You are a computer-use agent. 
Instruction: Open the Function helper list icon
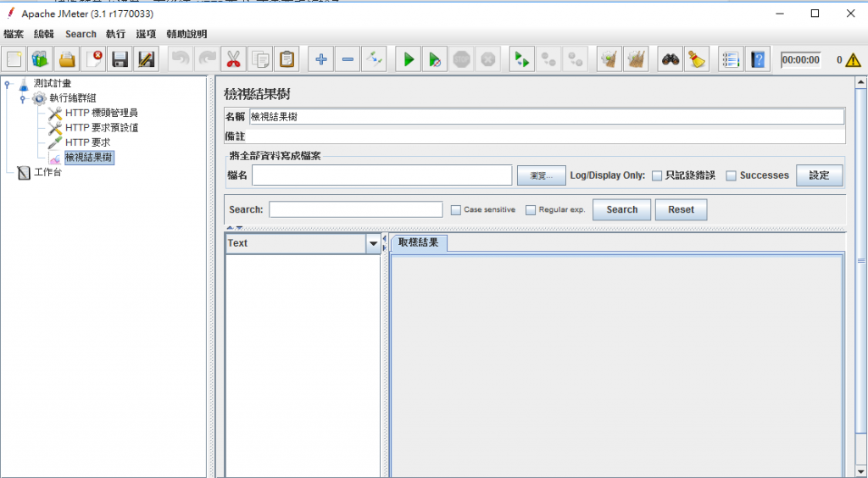[x=731, y=59]
